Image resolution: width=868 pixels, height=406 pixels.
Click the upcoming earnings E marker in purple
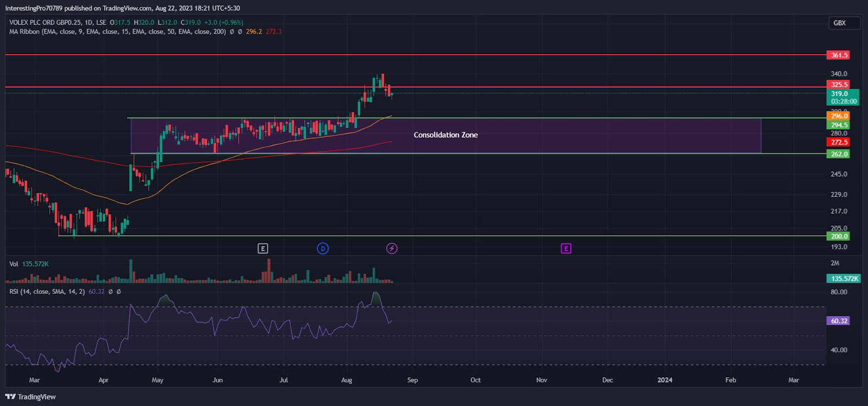[x=566, y=248]
